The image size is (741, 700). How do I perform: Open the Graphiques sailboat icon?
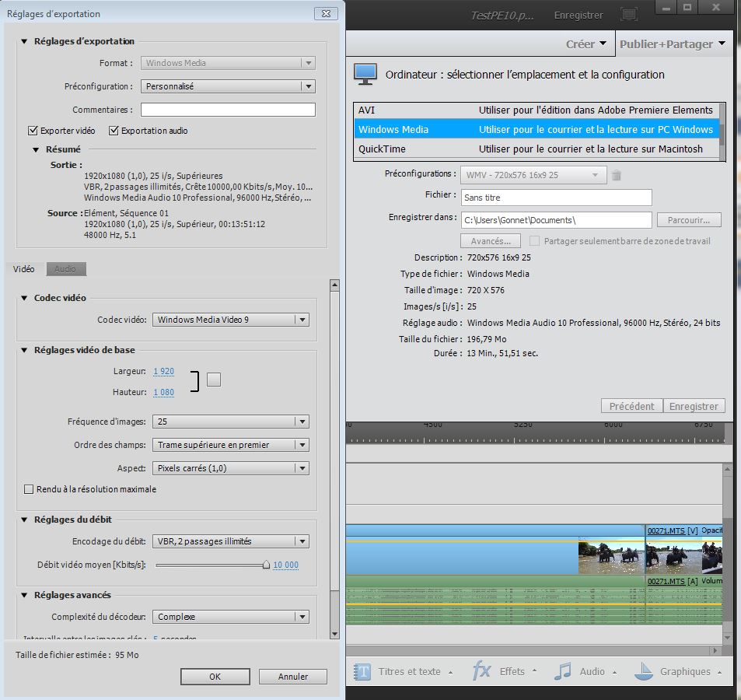pos(643,671)
